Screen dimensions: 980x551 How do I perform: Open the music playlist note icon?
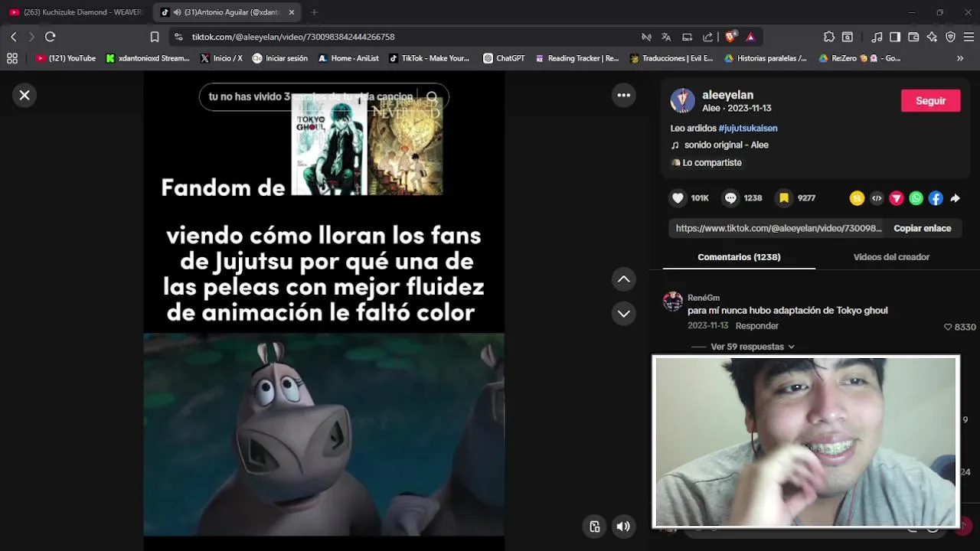[x=877, y=37]
